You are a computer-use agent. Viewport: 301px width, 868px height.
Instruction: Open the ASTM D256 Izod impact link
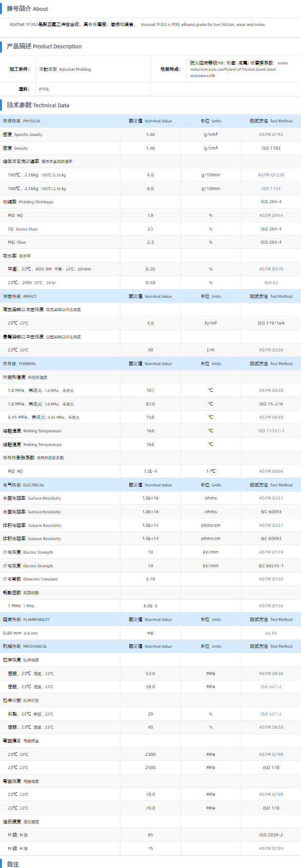[x=271, y=350]
